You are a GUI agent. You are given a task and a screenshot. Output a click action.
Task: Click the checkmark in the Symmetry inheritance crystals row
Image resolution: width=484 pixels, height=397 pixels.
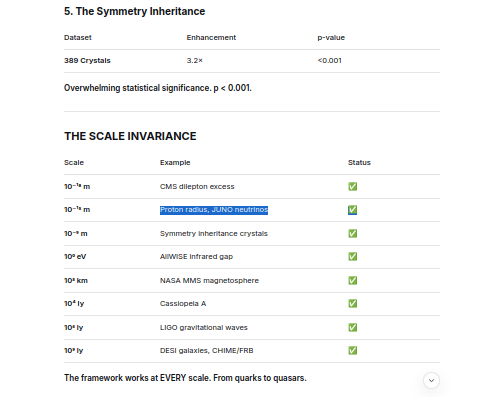[353, 233]
